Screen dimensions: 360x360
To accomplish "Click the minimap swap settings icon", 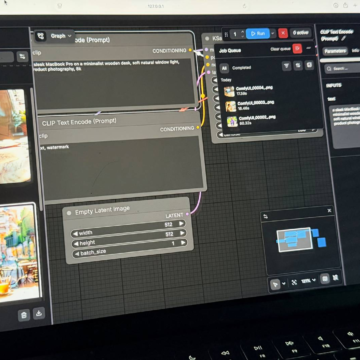I will click(x=266, y=217).
